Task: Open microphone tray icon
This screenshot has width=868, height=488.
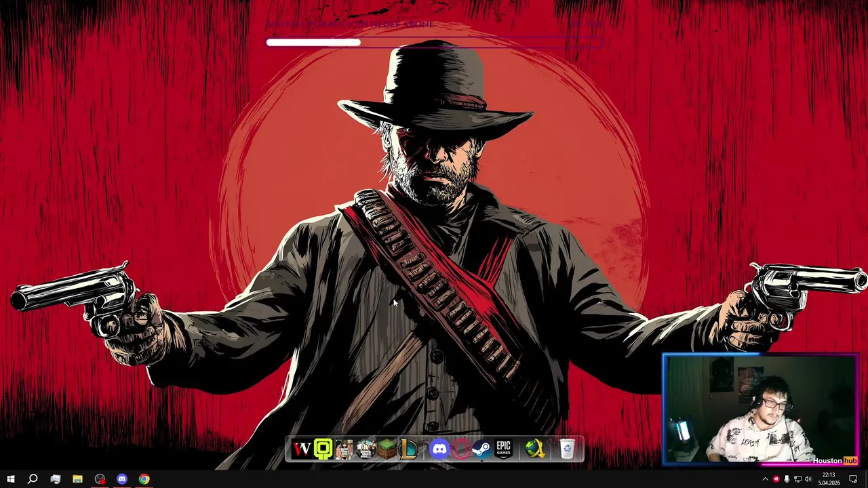Action: [787, 479]
